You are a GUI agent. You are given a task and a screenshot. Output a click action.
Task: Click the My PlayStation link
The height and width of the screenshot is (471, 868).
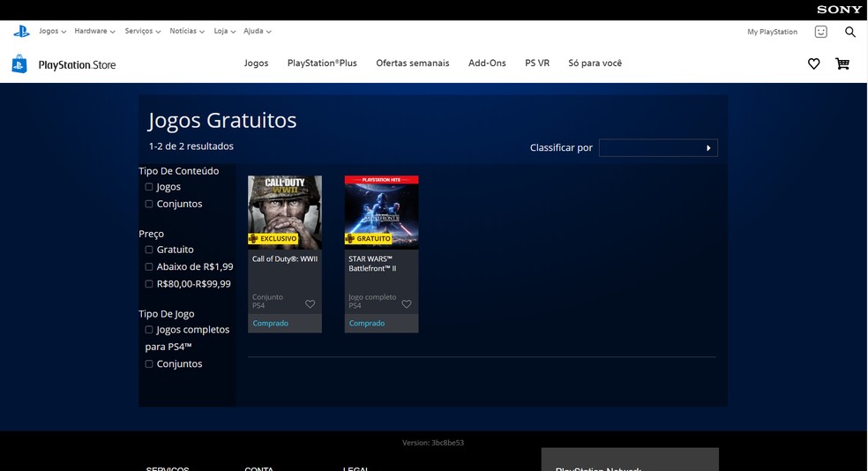(x=772, y=32)
